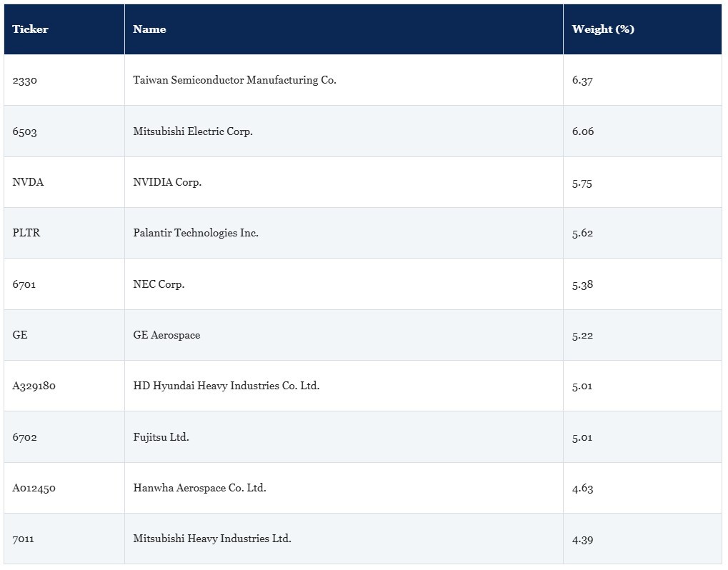Click the NEC Corp. name cell
The image size is (728, 570).
point(344,284)
